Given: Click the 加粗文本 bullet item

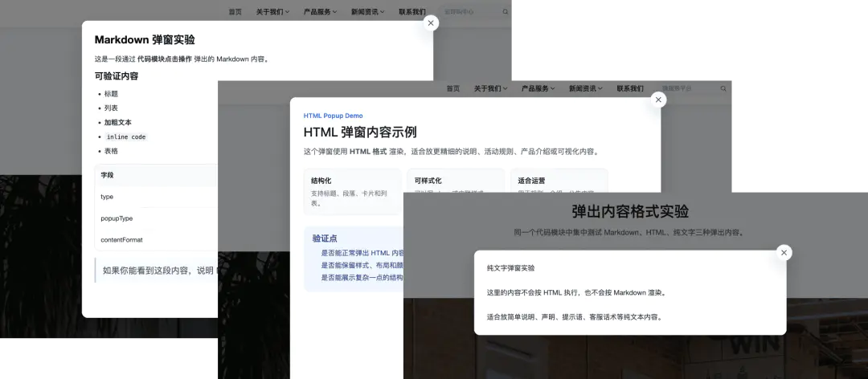Looking at the screenshot, I should 118,123.
